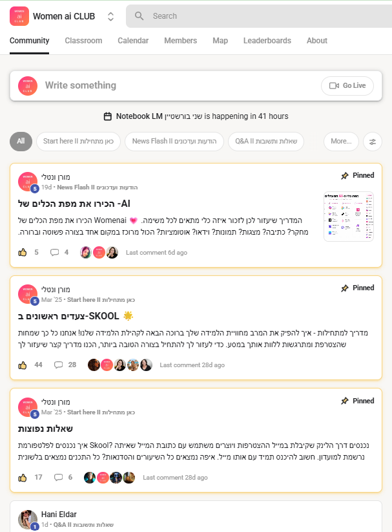Viewport: 392px width, 532px height.
Task: Open Hani Eldar's profile name link
Action: [59, 515]
